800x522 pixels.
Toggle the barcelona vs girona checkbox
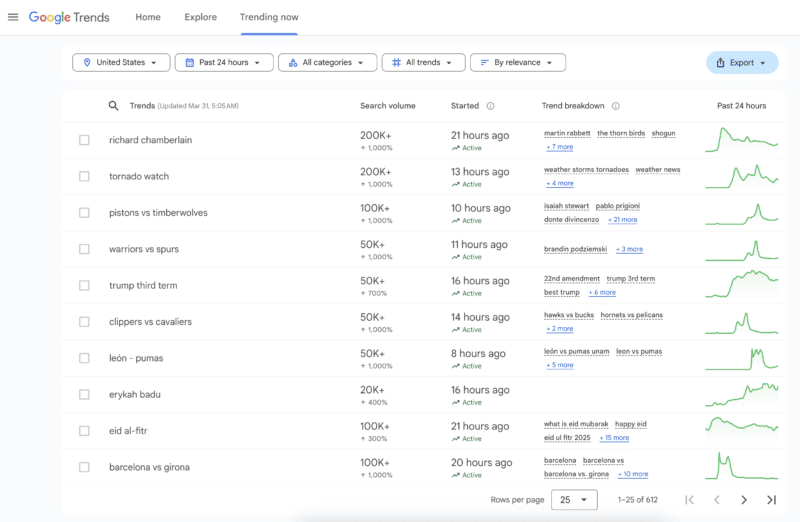[84, 467]
